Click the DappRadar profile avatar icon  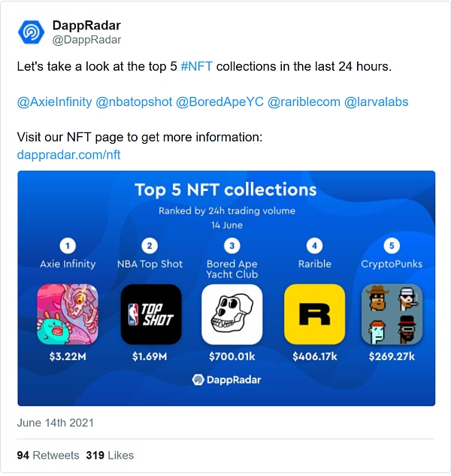[x=32, y=32]
